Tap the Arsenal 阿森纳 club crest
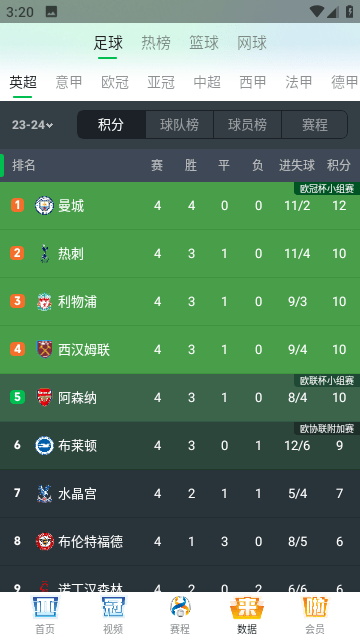The width and height of the screenshot is (360, 640). tap(44, 398)
